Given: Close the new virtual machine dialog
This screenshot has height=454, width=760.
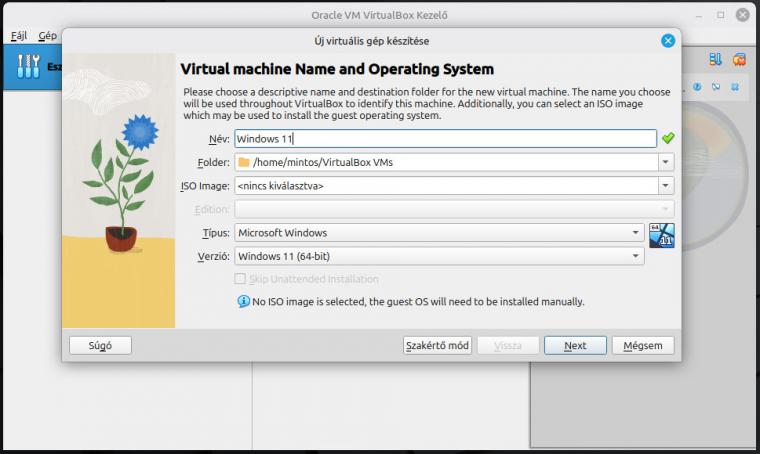Looking at the screenshot, I should pyautogui.click(x=668, y=41).
